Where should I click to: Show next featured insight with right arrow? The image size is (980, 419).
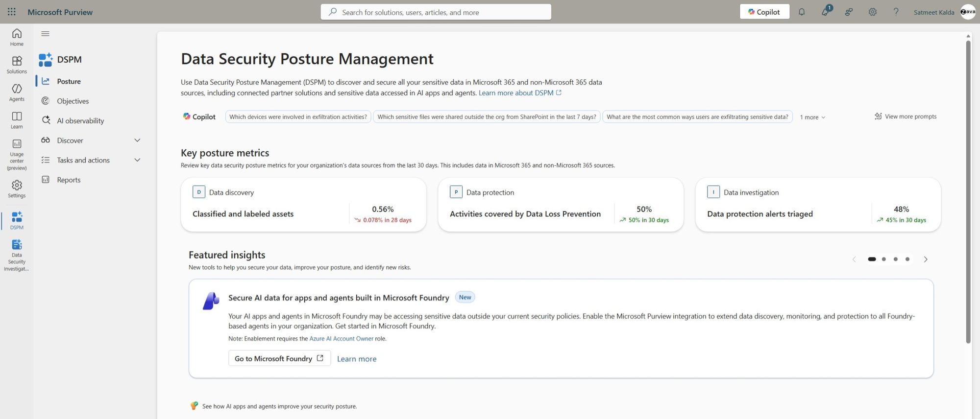pyautogui.click(x=926, y=259)
